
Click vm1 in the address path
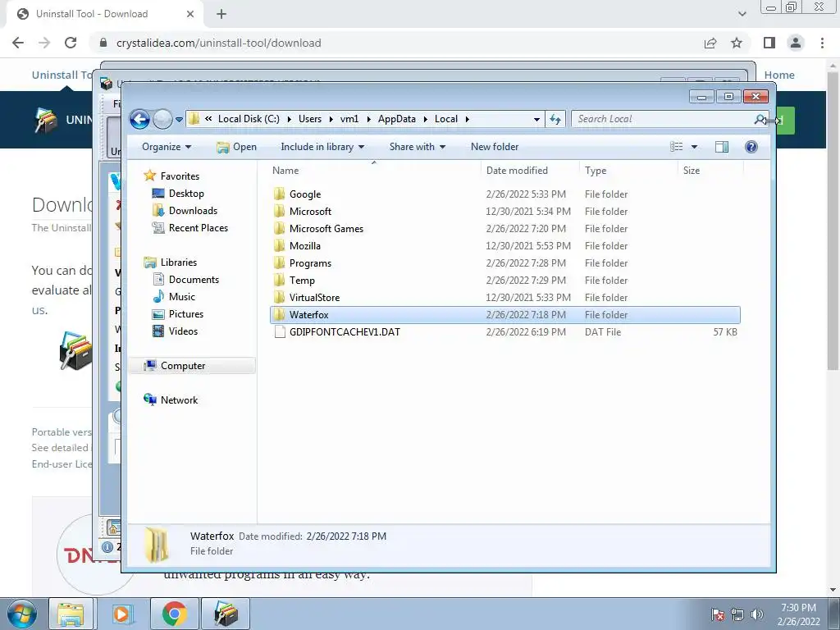point(349,119)
